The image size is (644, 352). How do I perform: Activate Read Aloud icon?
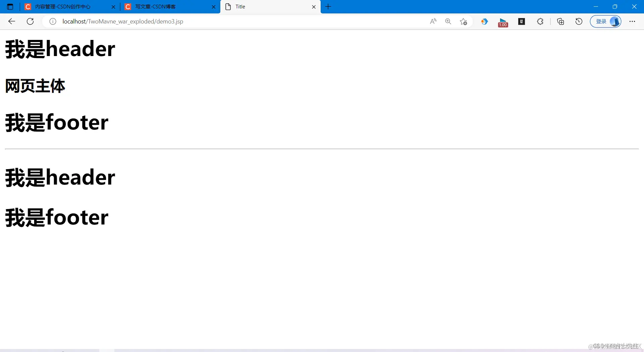click(x=433, y=21)
